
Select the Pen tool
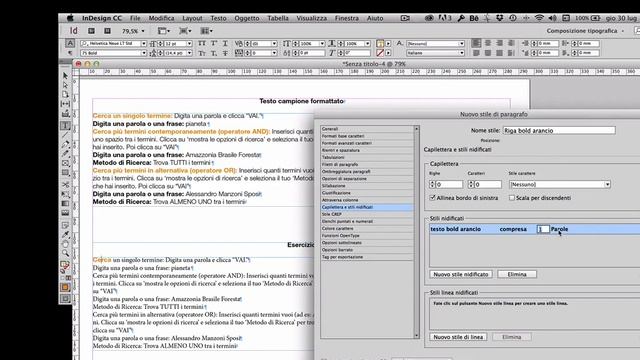click(65, 144)
